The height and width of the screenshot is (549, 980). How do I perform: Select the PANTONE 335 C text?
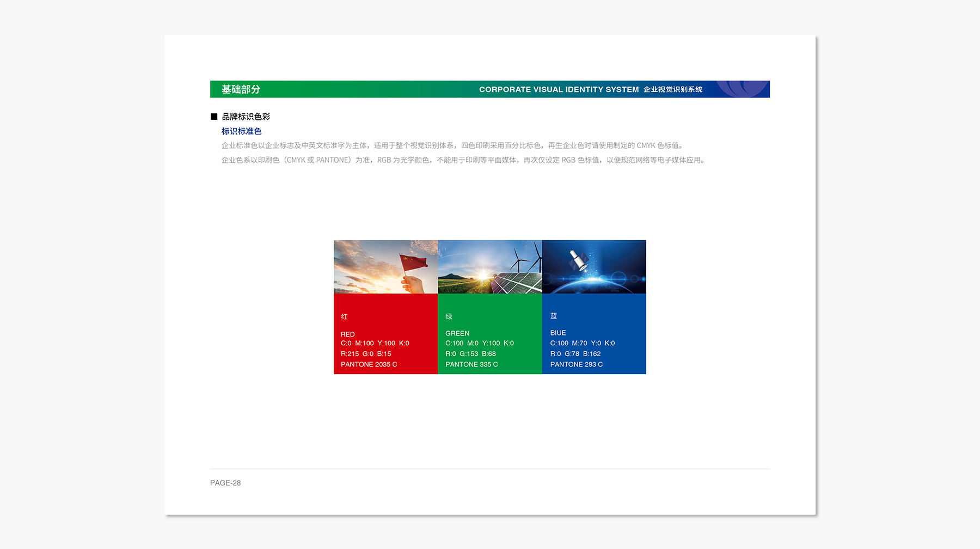(471, 364)
